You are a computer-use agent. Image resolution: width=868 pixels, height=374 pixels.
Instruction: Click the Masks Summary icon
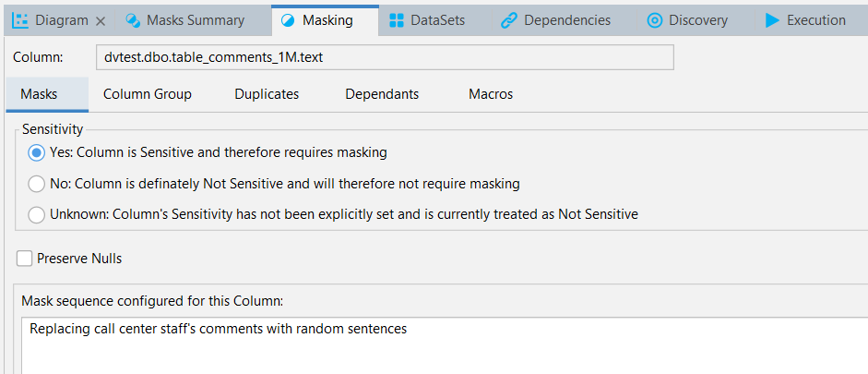pos(133,20)
